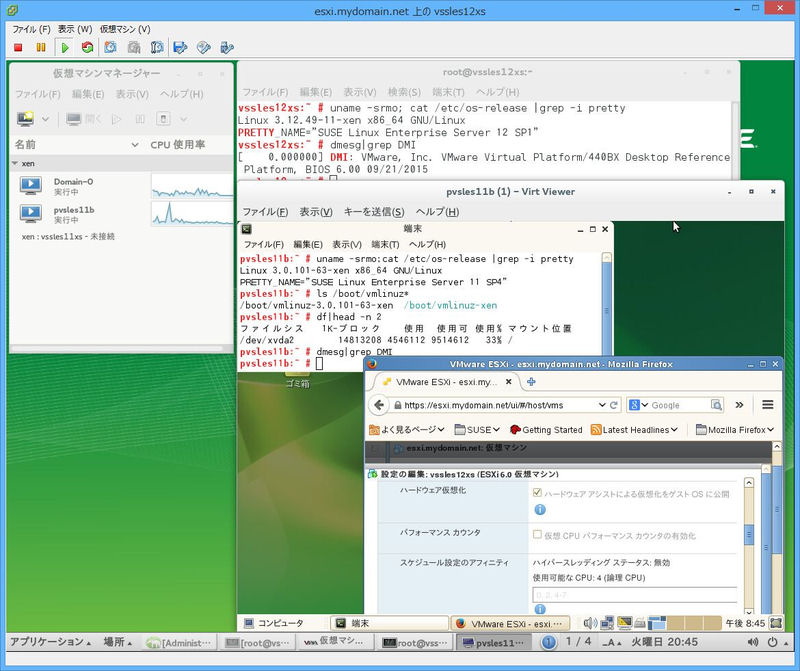Click the CD/DVD drive connection toolbar icon

204,47
